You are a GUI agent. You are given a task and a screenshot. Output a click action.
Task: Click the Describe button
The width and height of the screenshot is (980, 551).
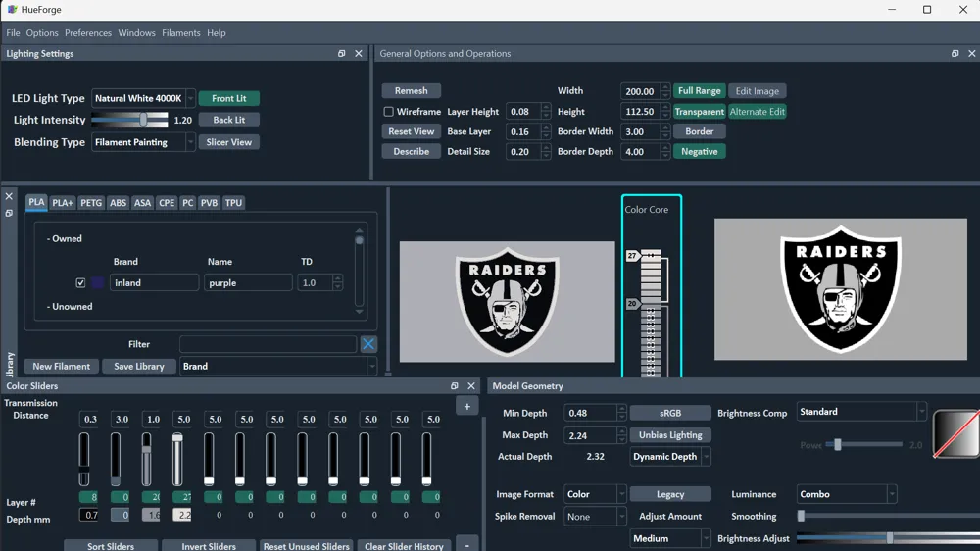click(x=412, y=151)
